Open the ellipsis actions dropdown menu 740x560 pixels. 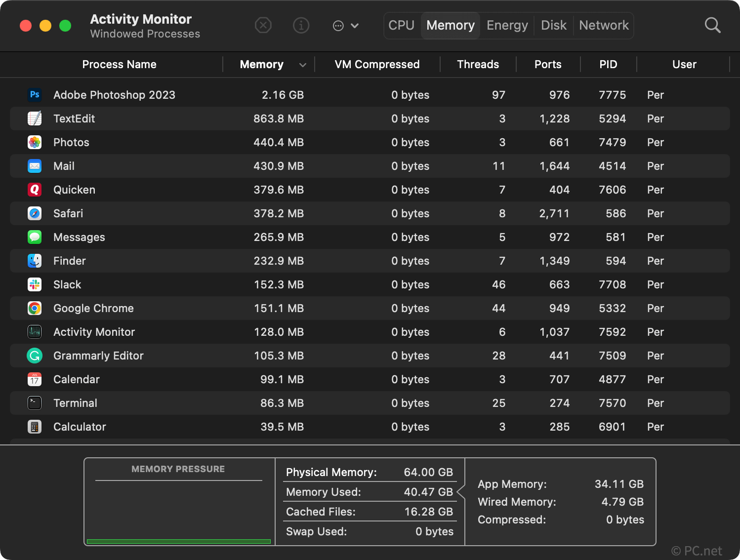346,26
